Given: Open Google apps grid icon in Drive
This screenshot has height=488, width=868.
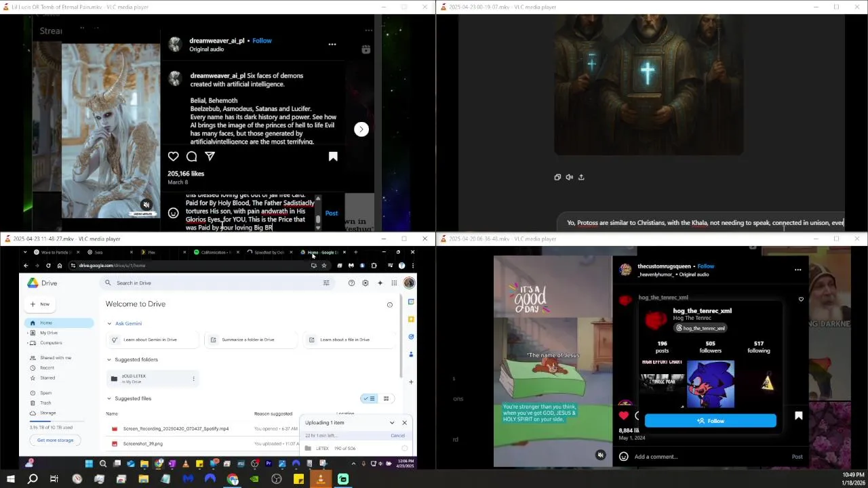Looking at the screenshot, I should (x=394, y=283).
